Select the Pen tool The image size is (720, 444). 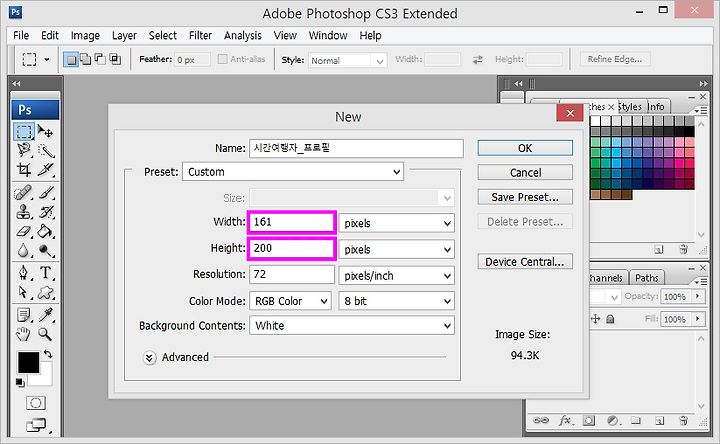(x=23, y=273)
